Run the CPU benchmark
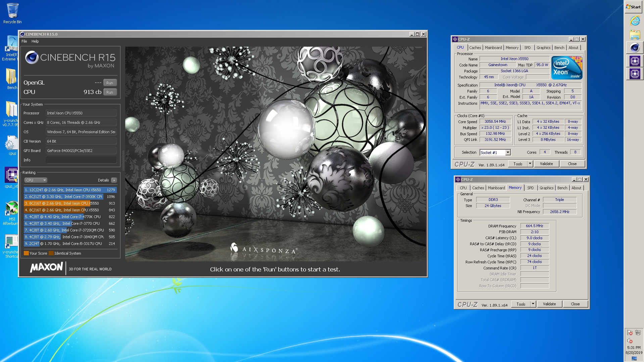This screenshot has height=362, width=644. 110,92
